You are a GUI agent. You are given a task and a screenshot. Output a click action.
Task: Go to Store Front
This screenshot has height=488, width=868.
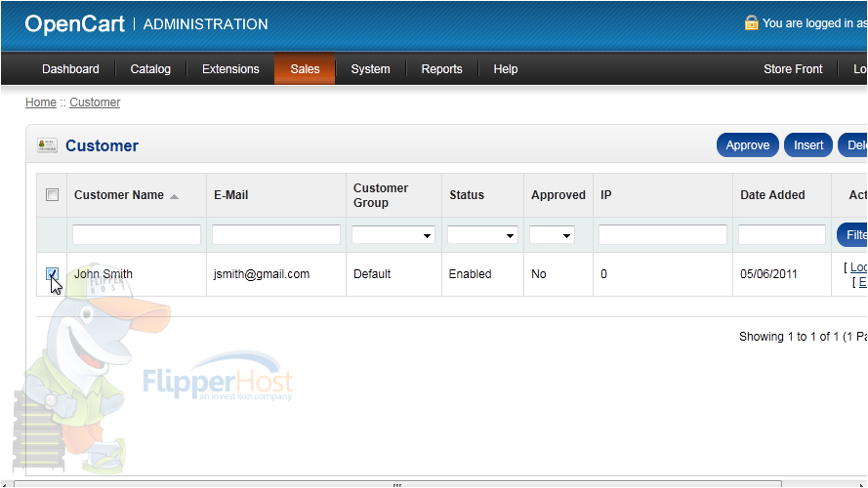pos(793,69)
